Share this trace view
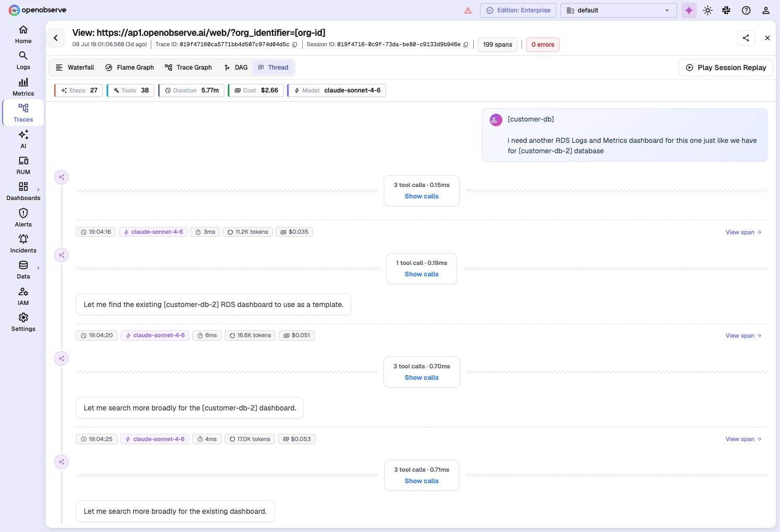 click(x=746, y=38)
